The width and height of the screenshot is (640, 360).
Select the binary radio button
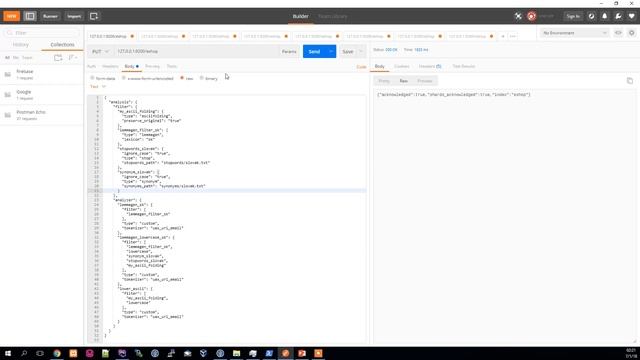(x=201, y=78)
